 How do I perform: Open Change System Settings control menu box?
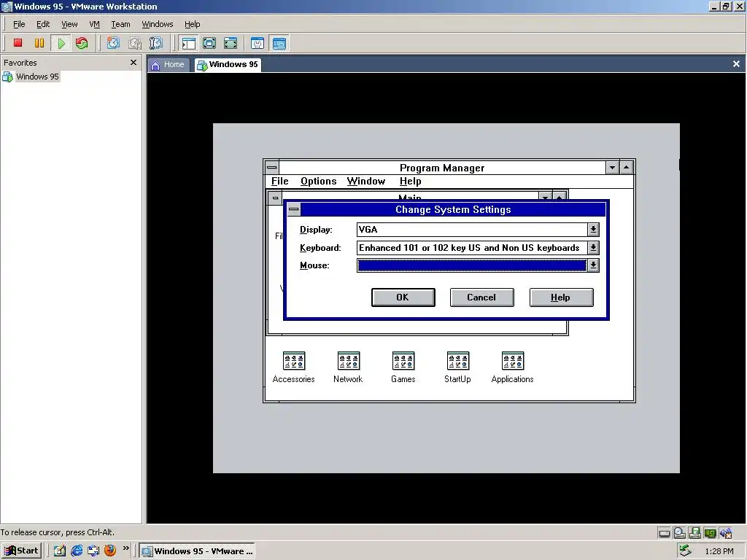click(294, 209)
